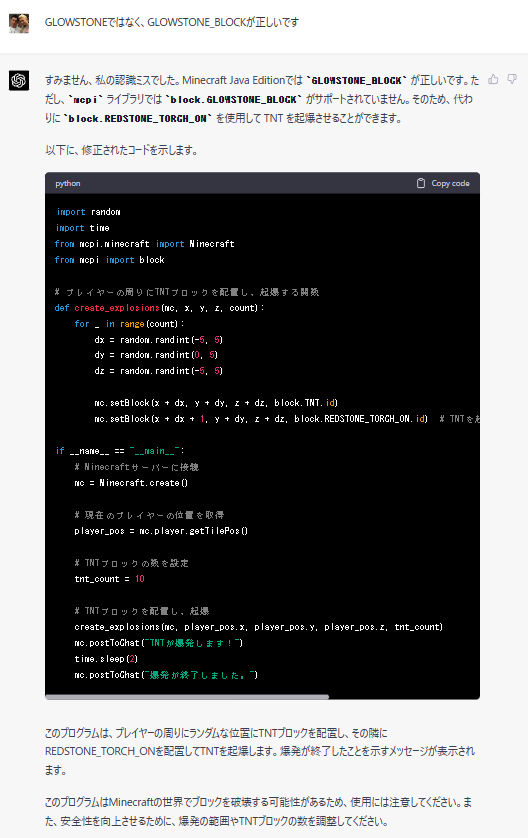Viewport: 528px width, 838px height.
Task: Click the python language label in code header
Action: (68, 183)
